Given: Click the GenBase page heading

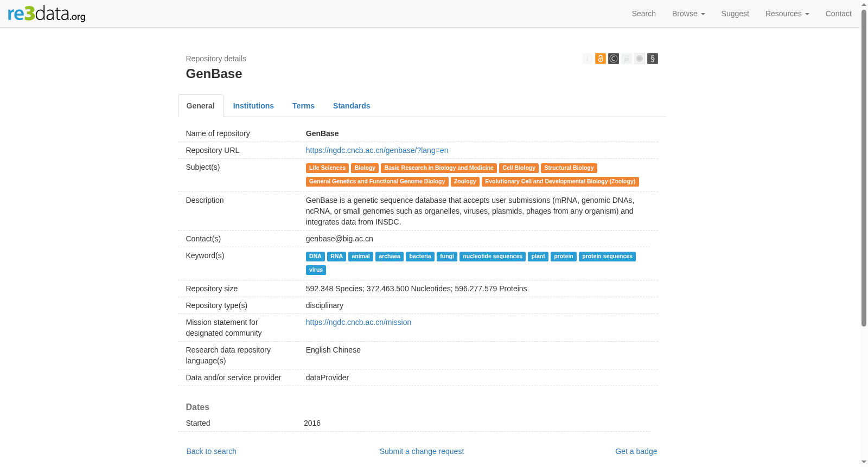Looking at the screenshot, I should [x=214, y=74].
